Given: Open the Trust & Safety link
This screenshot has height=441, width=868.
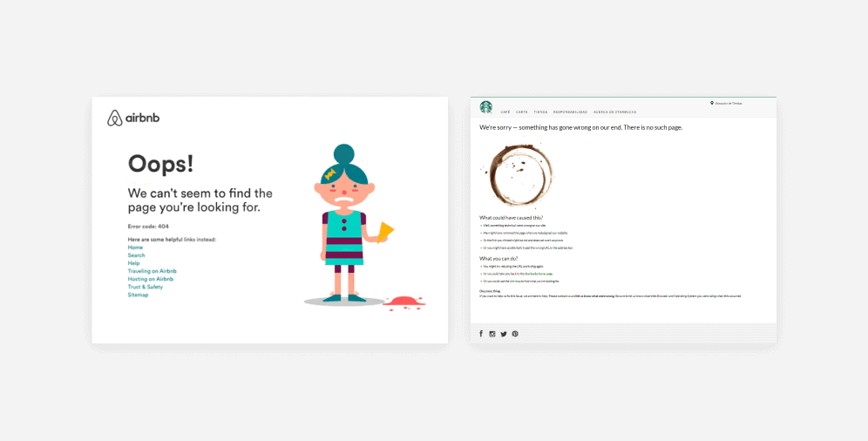Looking at the screenshot, I should point(145,287).
